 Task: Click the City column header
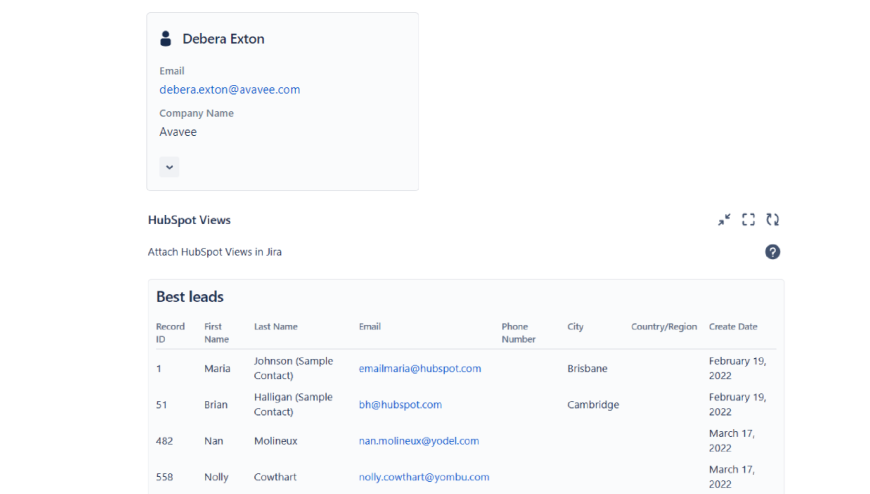(575, 327)
